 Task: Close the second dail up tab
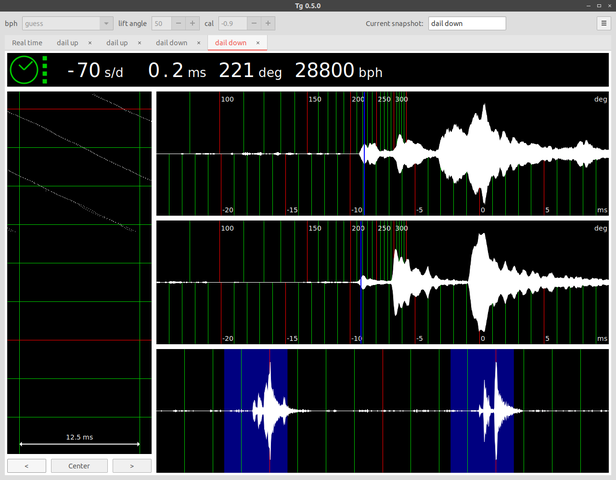[139, 43]
